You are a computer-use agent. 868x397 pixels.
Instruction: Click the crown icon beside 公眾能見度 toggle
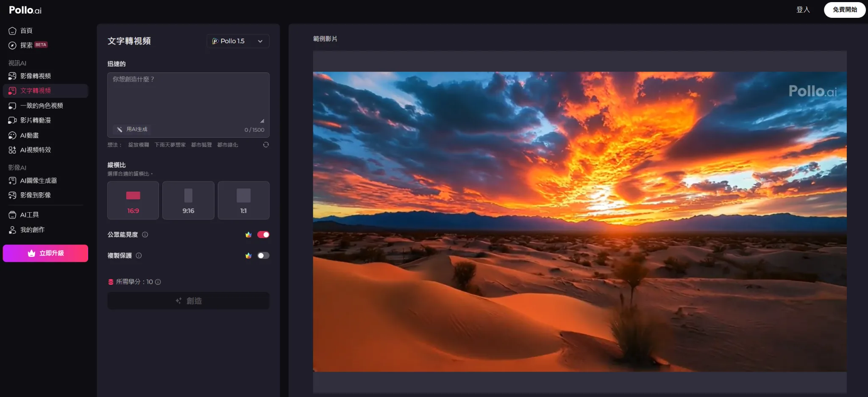(x=248, y=235)
